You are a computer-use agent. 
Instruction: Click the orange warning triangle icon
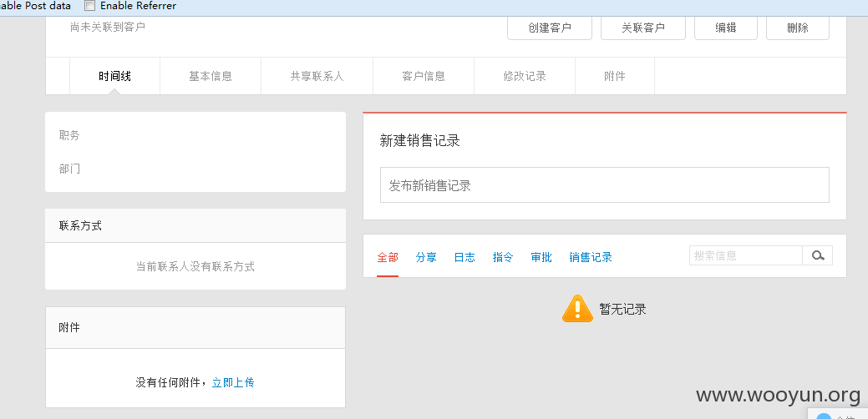pyautogui.click(x=577, y=309)
